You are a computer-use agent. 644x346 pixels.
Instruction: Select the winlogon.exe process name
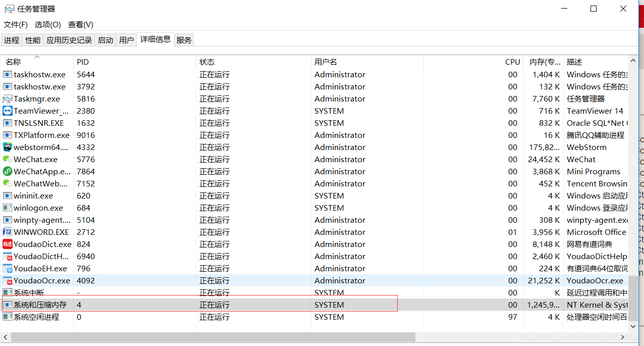click(x=38, y=208)
